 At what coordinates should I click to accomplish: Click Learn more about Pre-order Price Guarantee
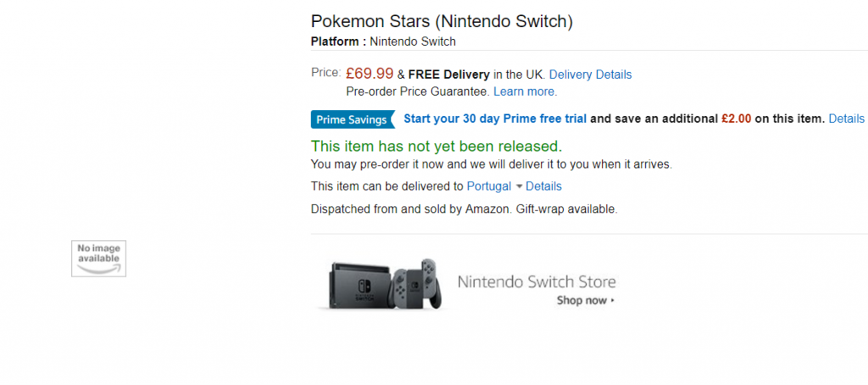pos(525,92)
